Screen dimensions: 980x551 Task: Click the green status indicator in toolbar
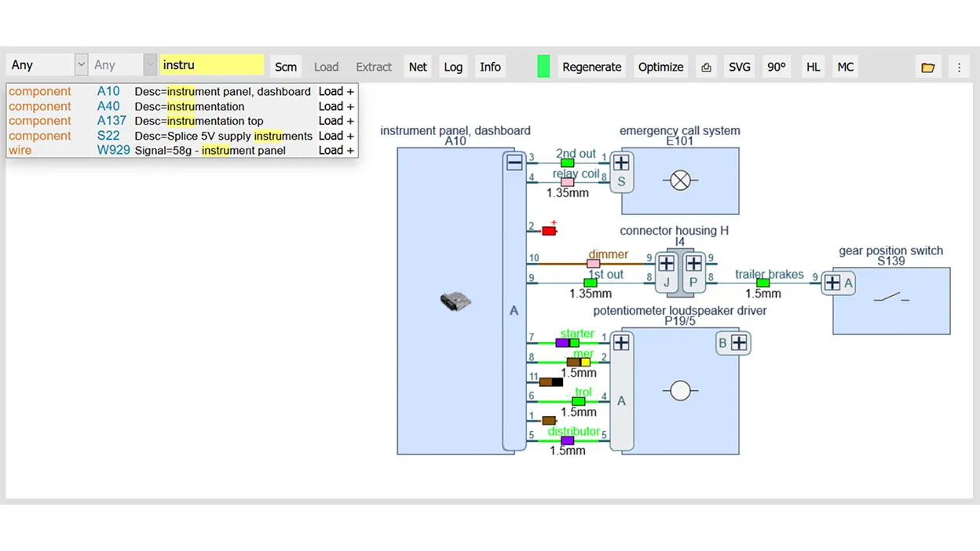[x=543, y=67]
